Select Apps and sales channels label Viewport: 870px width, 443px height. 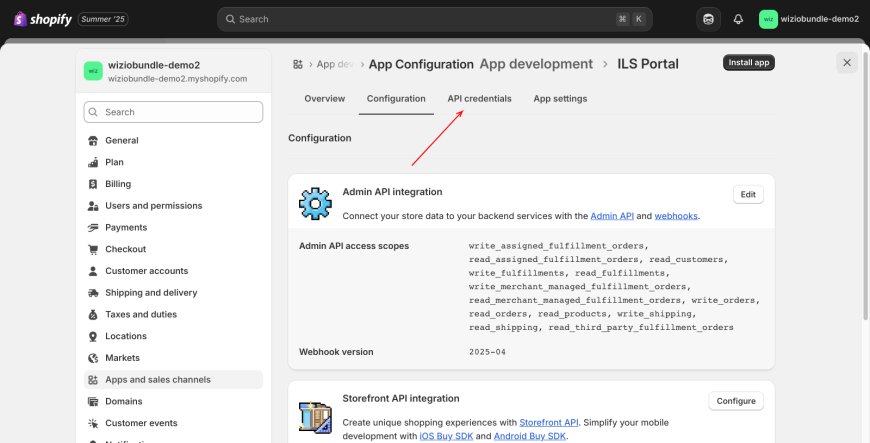[158, 380]
